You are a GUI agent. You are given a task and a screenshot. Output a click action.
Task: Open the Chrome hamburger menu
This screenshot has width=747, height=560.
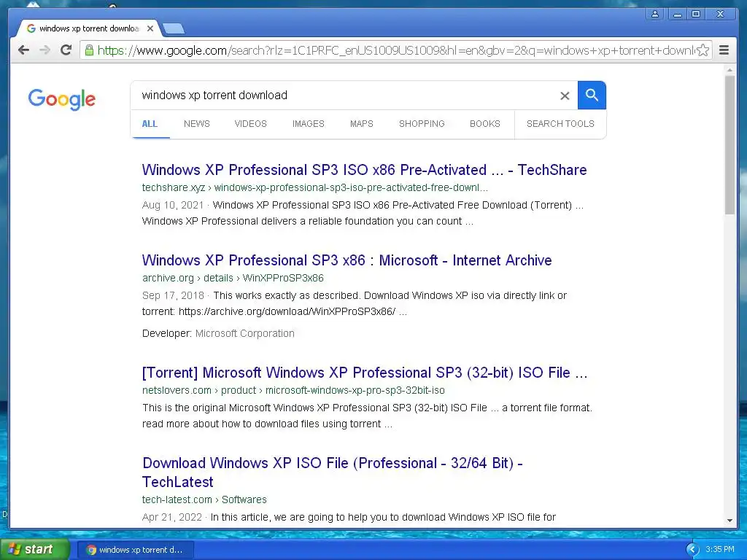click(x=724, y=50)
